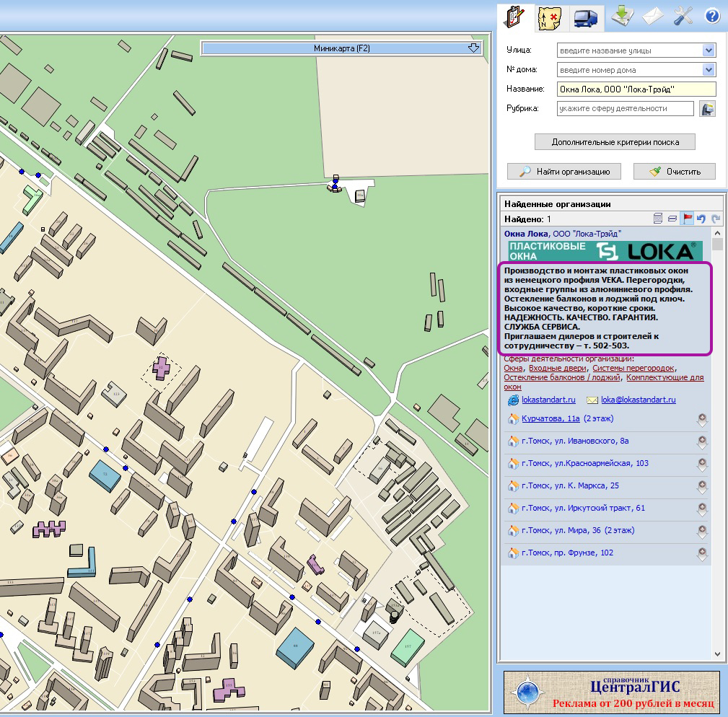728x717 pixels.
Task: Click the detailed list view icon in results header
Action: click(657, 218)
